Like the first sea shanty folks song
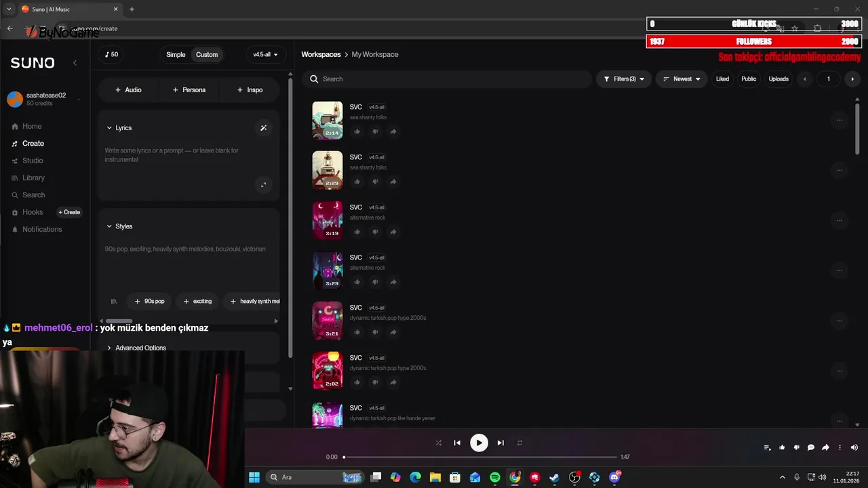This screenshot has height=488, width=868. (x=357, y=131)
